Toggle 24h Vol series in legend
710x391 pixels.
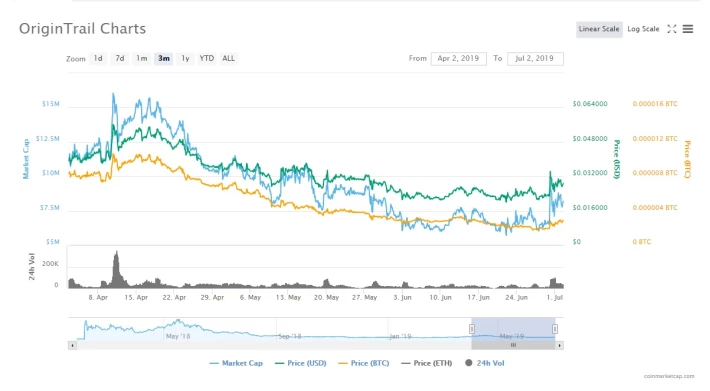[485, 363]
